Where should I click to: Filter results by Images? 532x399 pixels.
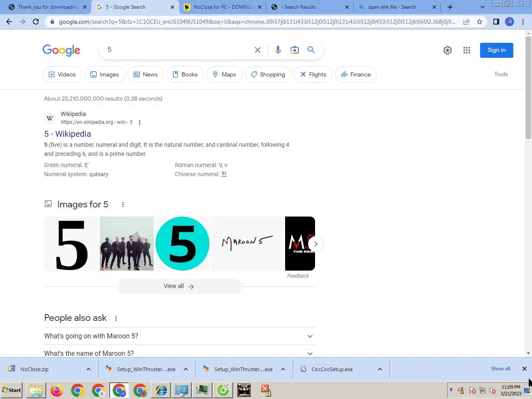click(x=104, y=74)
